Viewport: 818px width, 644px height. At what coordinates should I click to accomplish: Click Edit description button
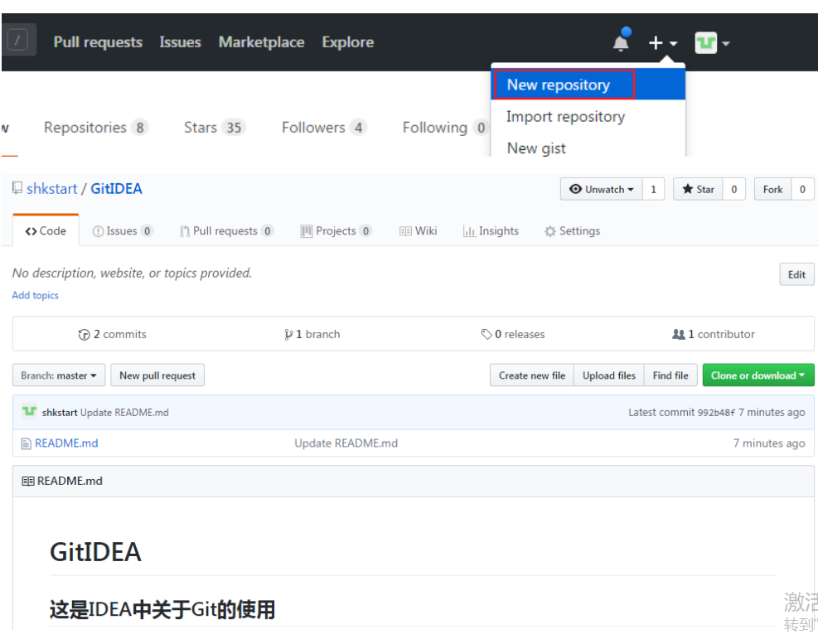pos(796,274)
